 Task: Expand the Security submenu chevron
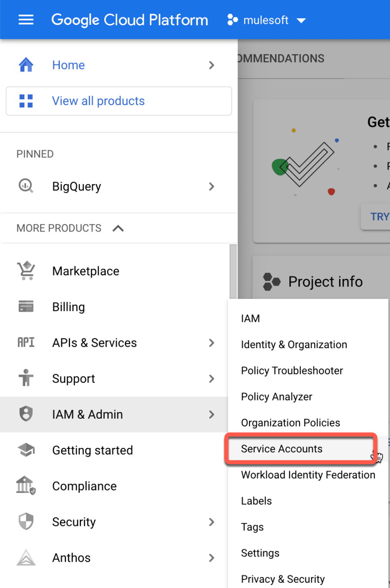pyautogui.click(x=211, y=522)
